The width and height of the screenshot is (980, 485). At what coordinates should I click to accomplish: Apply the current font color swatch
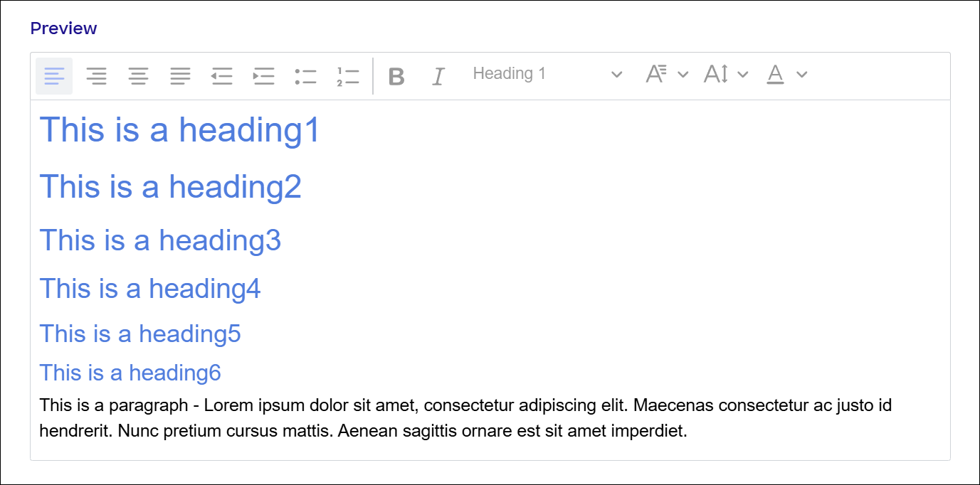pos(774,73)
